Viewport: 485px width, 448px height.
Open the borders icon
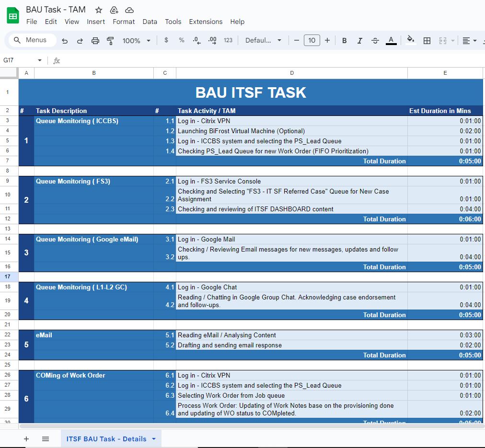(x=427, y=41)
